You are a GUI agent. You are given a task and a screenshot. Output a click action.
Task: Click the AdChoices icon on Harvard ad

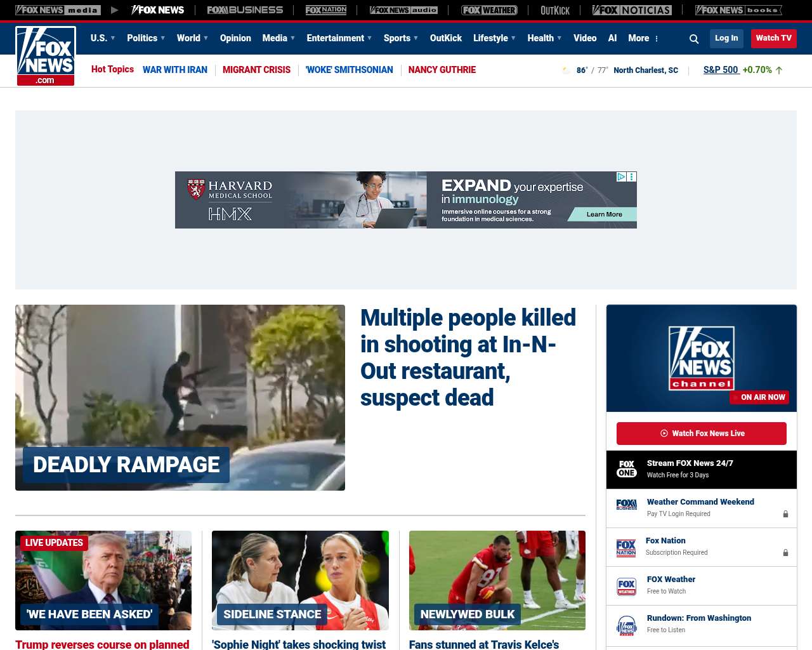click(622, 177)
